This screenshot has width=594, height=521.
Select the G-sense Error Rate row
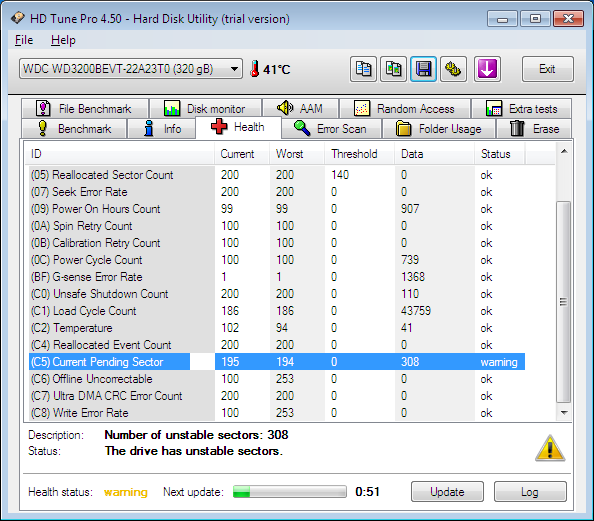point(277,277)
